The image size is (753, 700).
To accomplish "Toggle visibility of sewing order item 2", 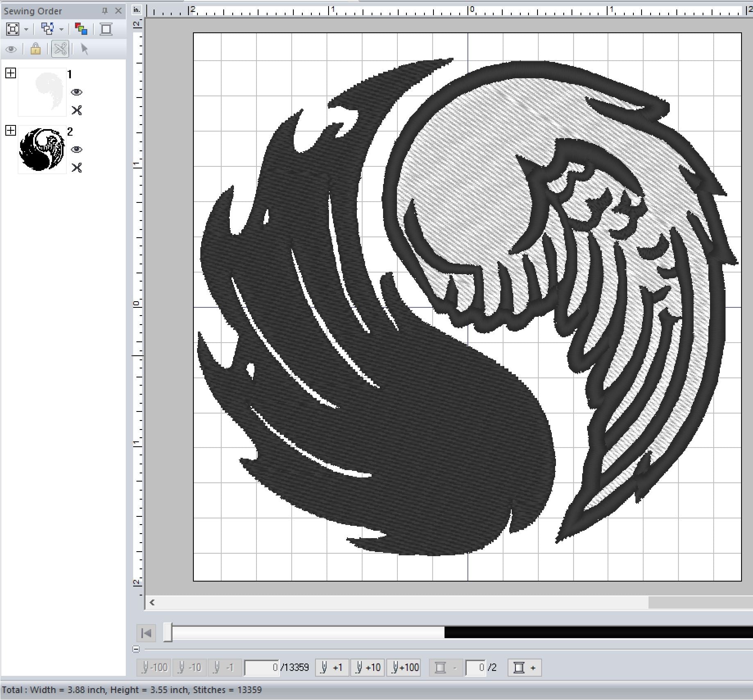I will pyautogui.click(x=77, y=150).
